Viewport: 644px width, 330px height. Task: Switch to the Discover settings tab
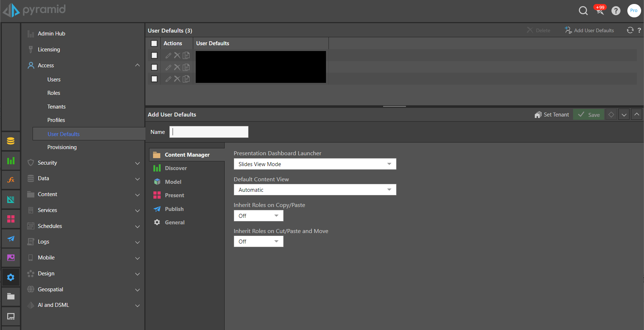[x=176, y=168]
